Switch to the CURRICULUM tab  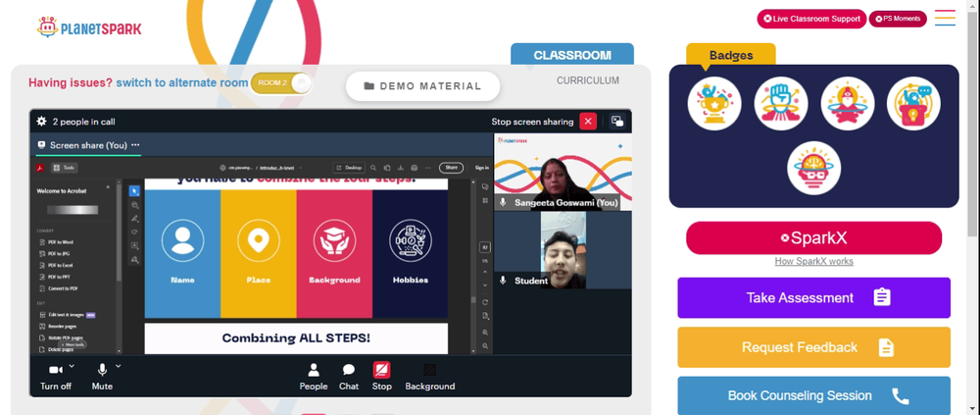[588, 80]
